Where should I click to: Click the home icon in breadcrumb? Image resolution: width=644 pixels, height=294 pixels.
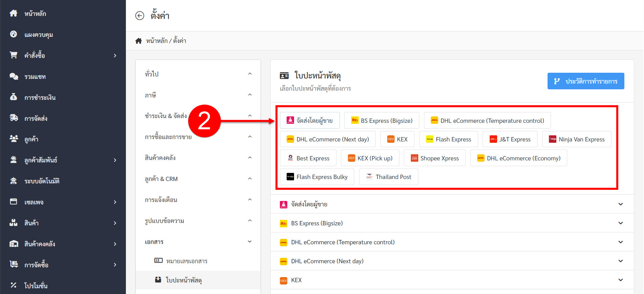click(138, 41)
